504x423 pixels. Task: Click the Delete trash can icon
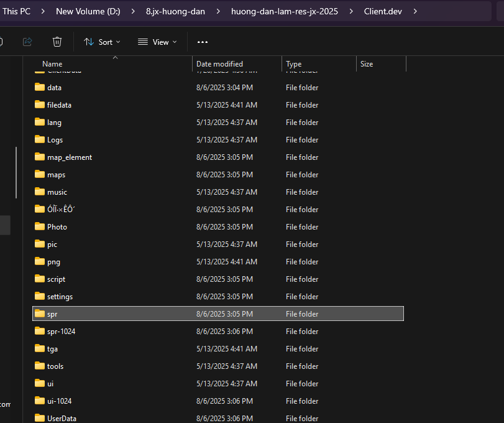[x=57, y=42]
